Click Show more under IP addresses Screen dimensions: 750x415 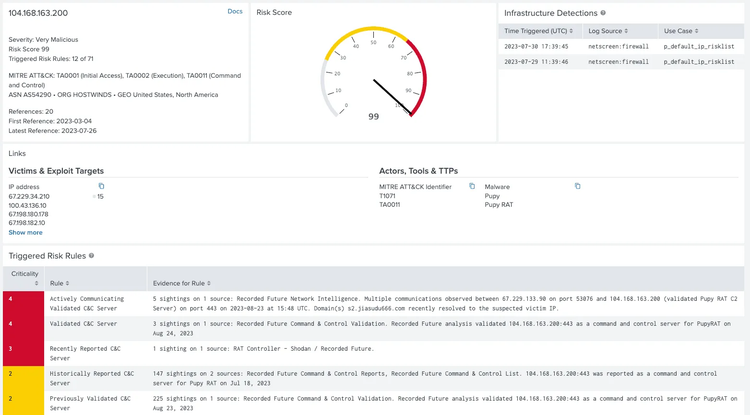pos(26,232)
